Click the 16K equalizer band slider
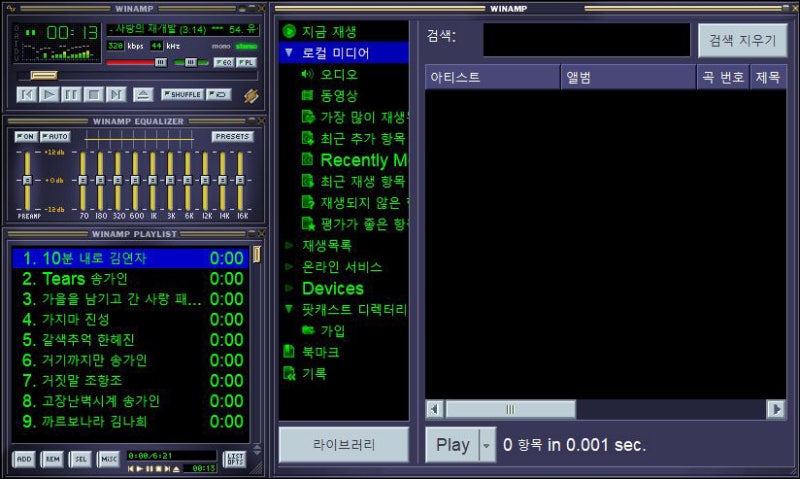The width and height of the screenshot is (800, 479). point(240,180)
